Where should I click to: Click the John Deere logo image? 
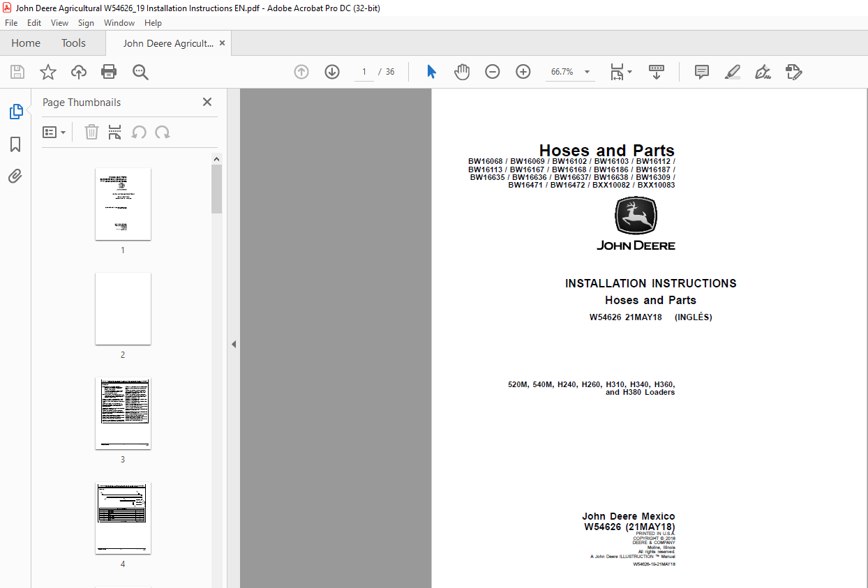(x=636, y=224)
